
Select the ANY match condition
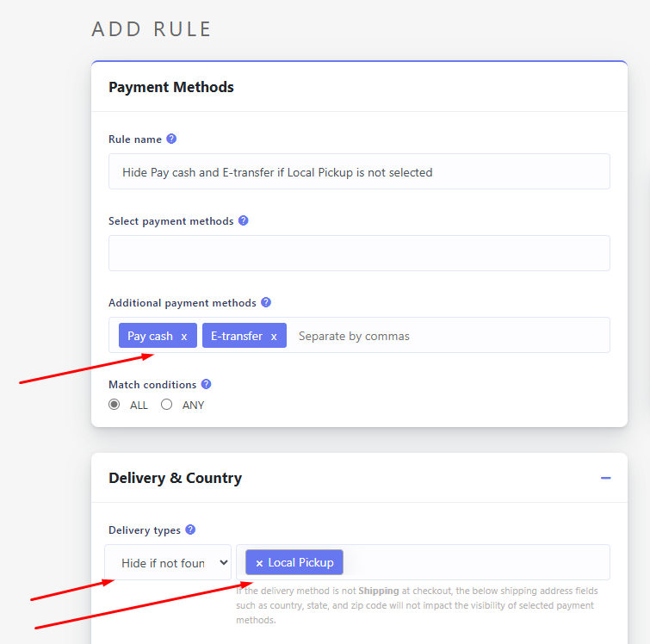pos(167,405)
